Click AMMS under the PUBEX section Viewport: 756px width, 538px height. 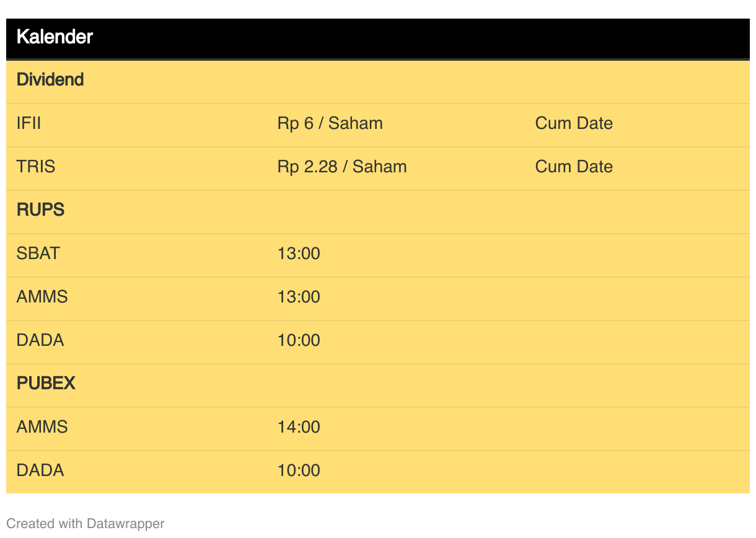42,427
